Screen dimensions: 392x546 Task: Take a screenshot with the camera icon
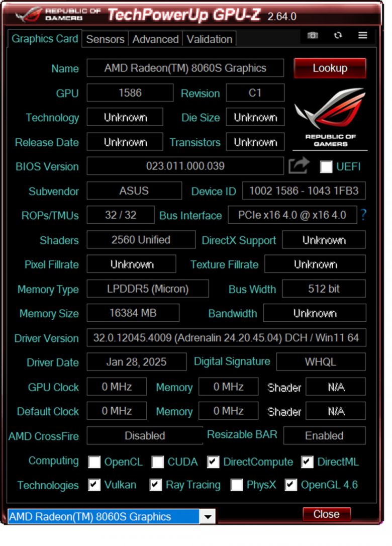click(x=313, y=35)
